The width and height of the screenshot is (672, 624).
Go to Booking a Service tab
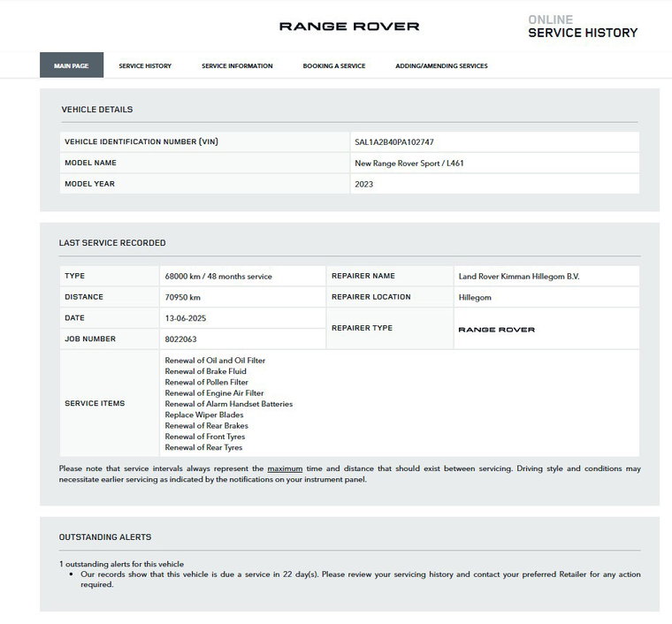pos(334,66)
